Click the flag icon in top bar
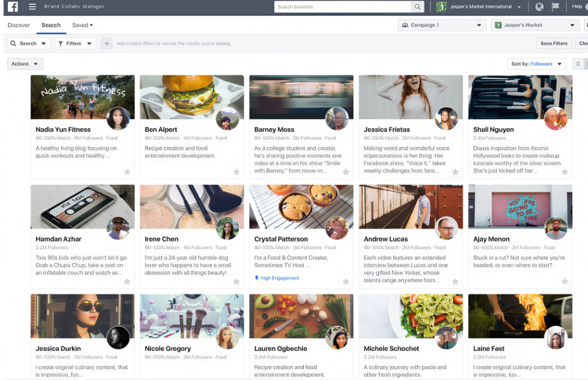 556,6
